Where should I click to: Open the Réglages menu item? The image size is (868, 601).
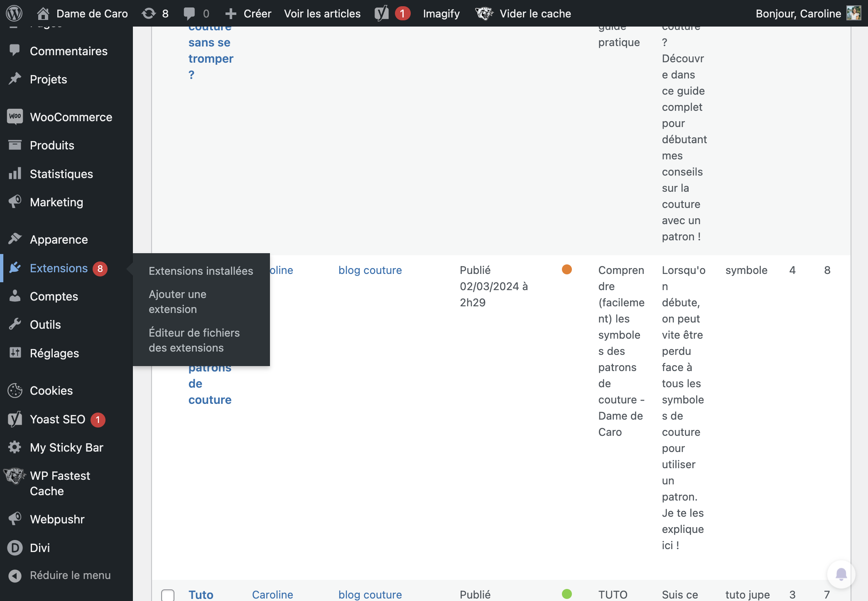point(54,353)
